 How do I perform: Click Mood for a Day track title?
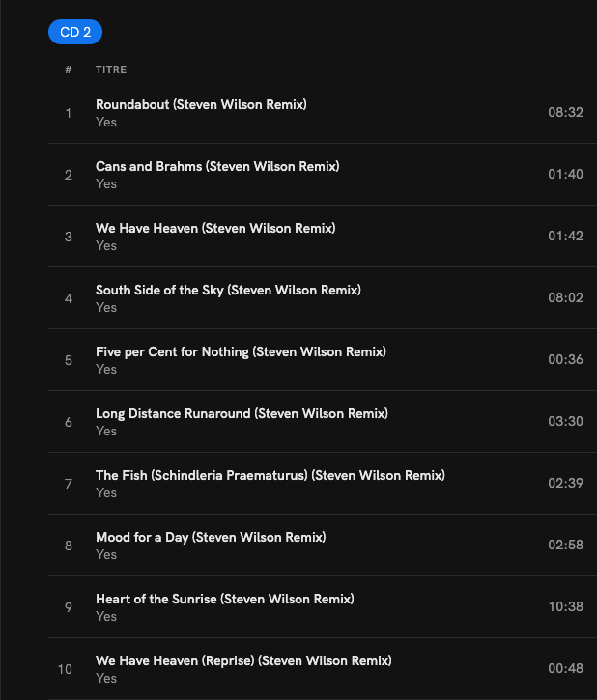(x=211, y=537)
